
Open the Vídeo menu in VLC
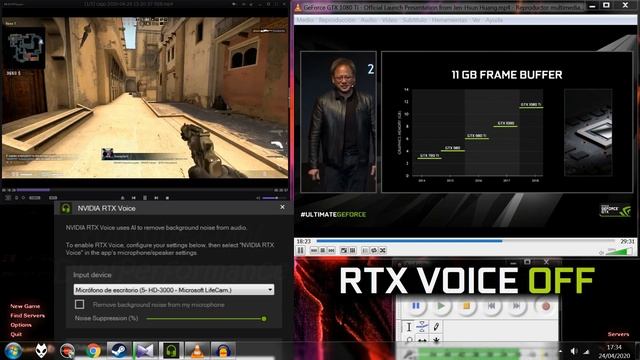[389, 20]
